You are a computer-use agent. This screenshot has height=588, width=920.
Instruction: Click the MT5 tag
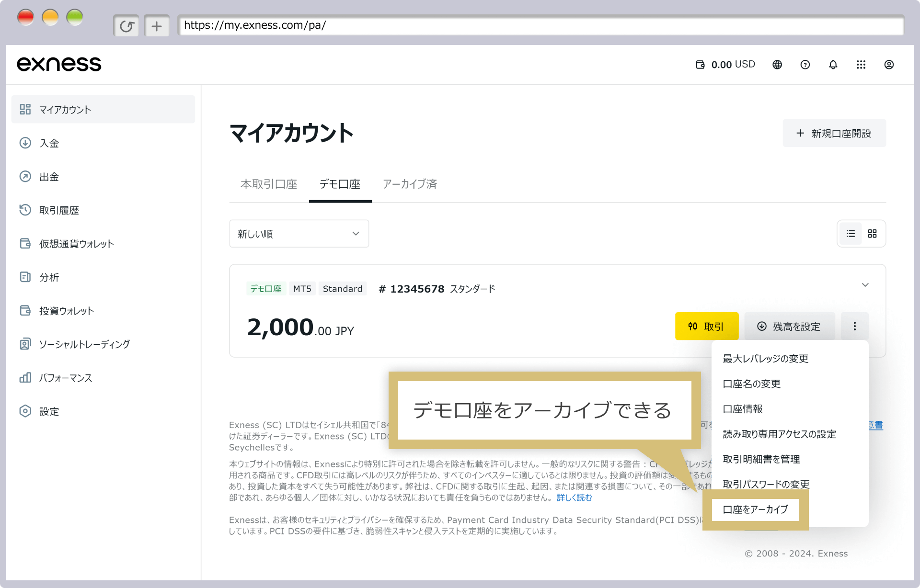click(302, 289)
